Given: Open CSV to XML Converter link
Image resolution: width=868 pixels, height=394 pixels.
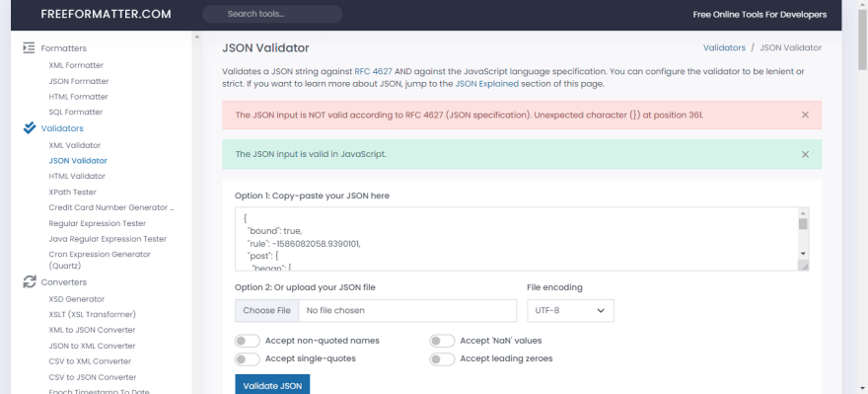Looking at the screenshot, I should tap(90, 361).
